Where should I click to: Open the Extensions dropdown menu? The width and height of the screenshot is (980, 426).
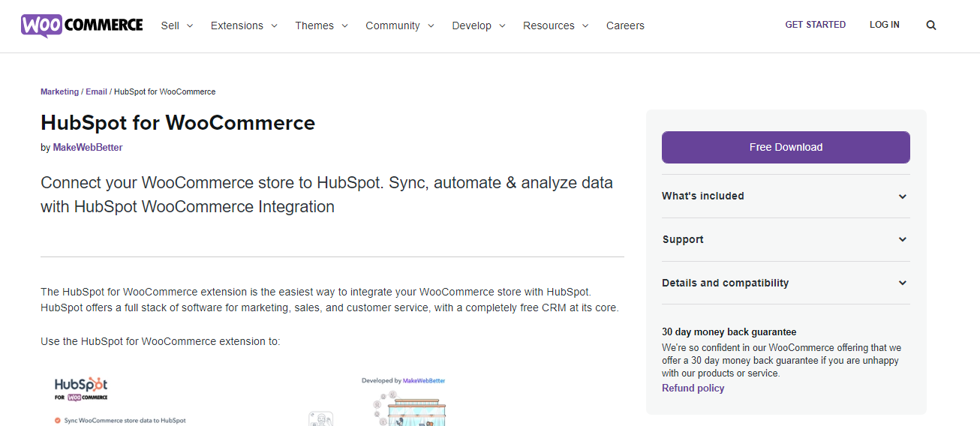click(244, 25)
